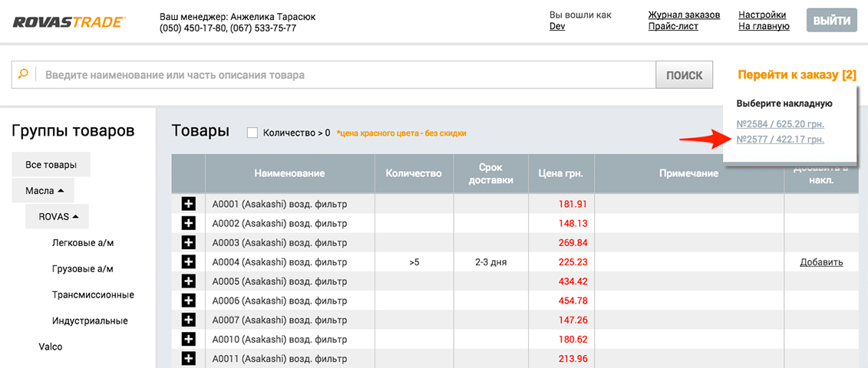The width and height of the screenshot is (868, 368).
Task: Open the Журнал заказов link
Action: 684,15
